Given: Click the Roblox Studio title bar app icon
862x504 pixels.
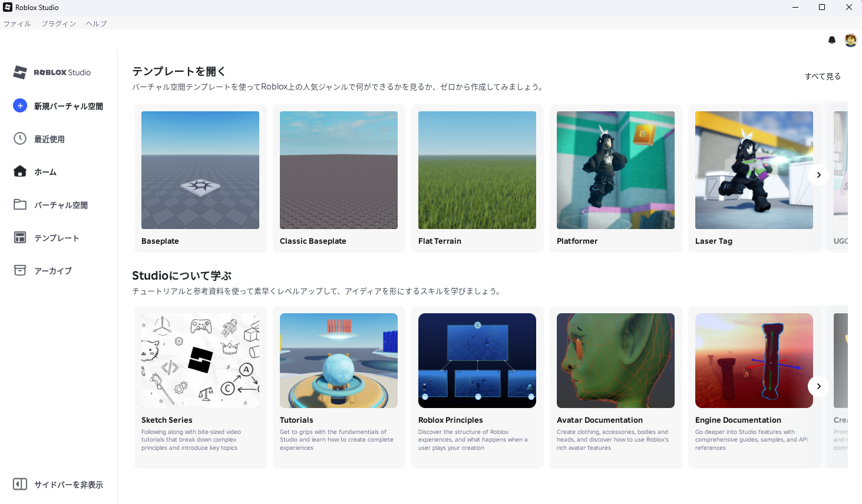Looking at the screenshot, I should pos(8,7).
